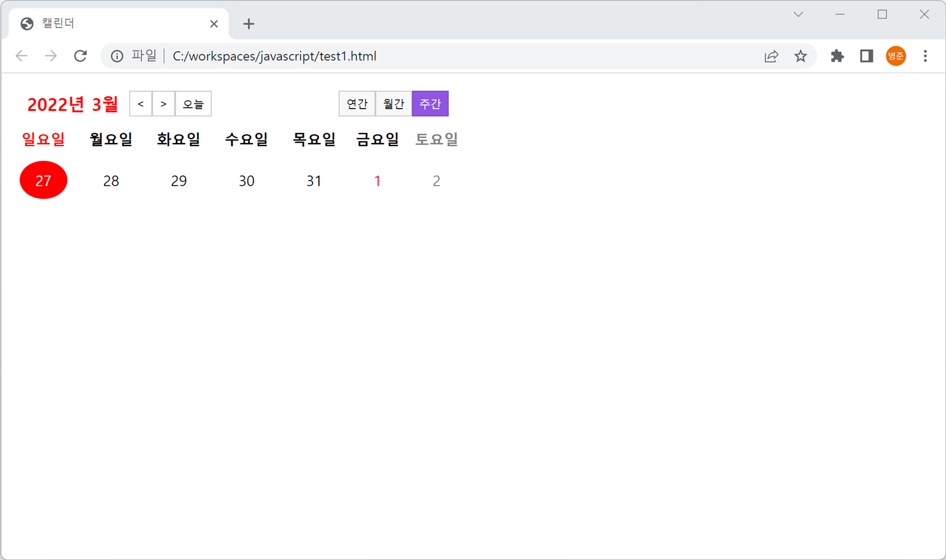The image size is (946, 560).
Task: Jump to today with 오늘 button
Action: [194, 104]
